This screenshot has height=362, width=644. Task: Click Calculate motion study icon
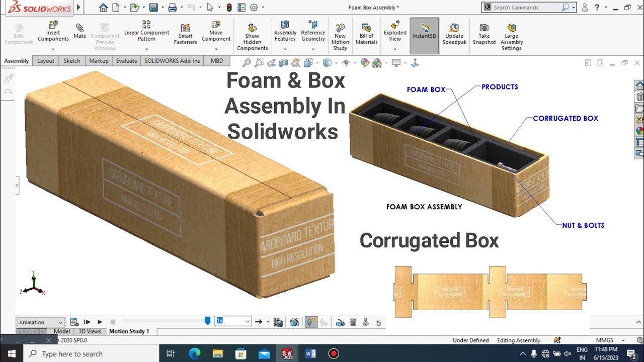click(74, 322)
